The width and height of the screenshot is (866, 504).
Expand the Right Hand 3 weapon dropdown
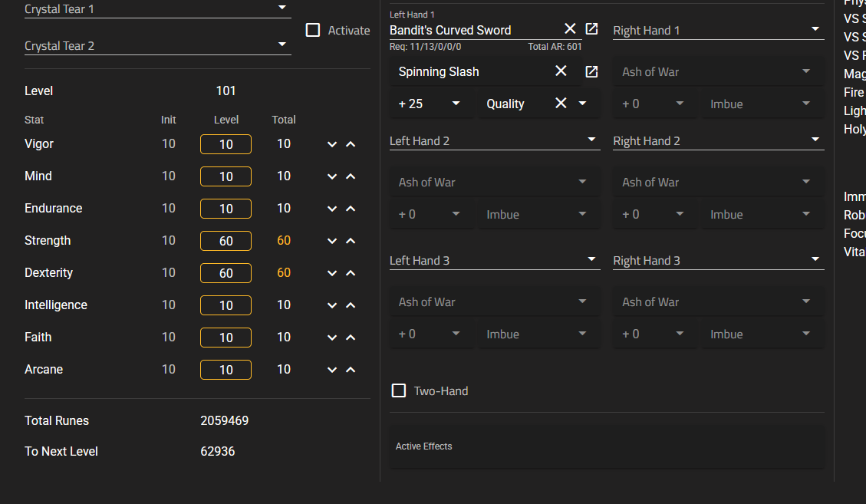[x=718, y=260]
